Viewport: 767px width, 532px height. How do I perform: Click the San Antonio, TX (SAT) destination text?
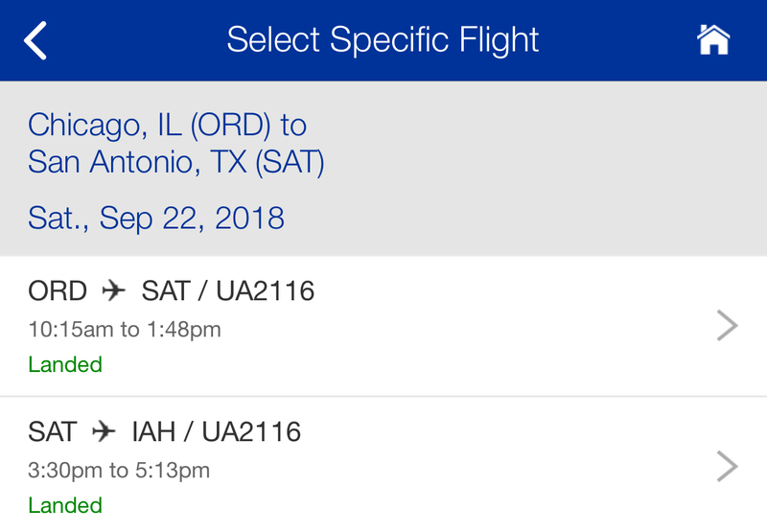176,162
